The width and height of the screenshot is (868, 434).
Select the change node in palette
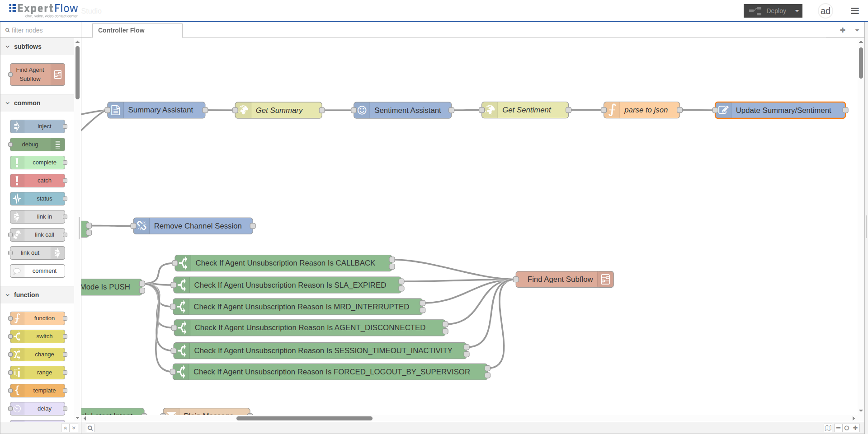38,355
